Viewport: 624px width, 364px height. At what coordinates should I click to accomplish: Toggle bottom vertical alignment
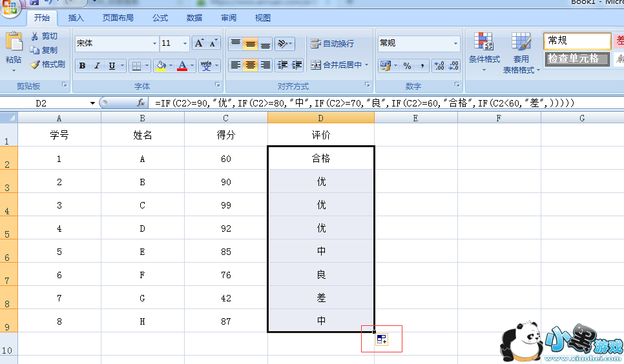(265, 43)
